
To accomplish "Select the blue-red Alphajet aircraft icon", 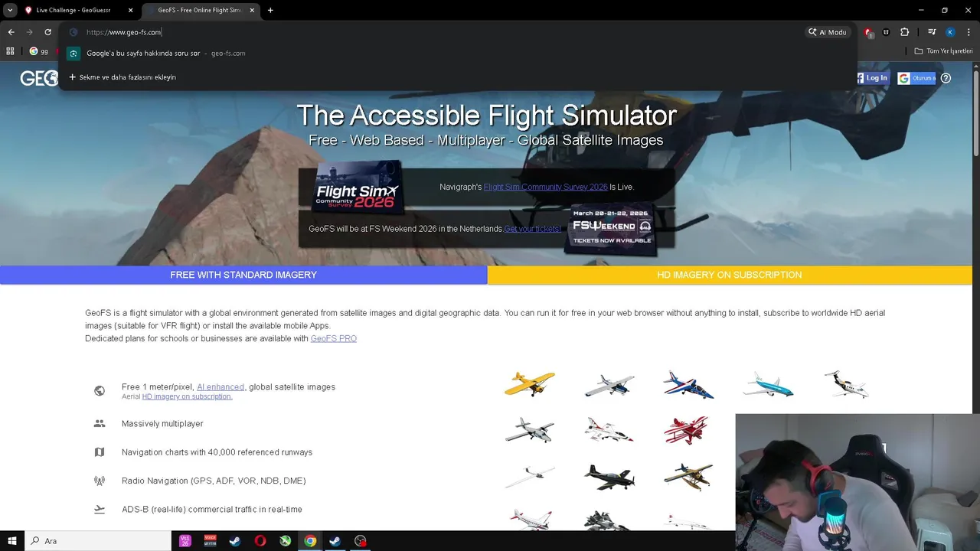I will pyautogui.click(x=688, y=384).
